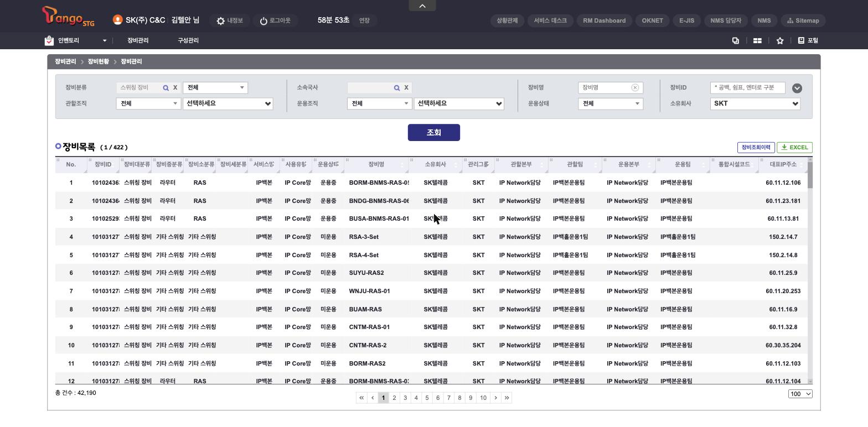Click the 조회 search button

click(x=434, y=132)
